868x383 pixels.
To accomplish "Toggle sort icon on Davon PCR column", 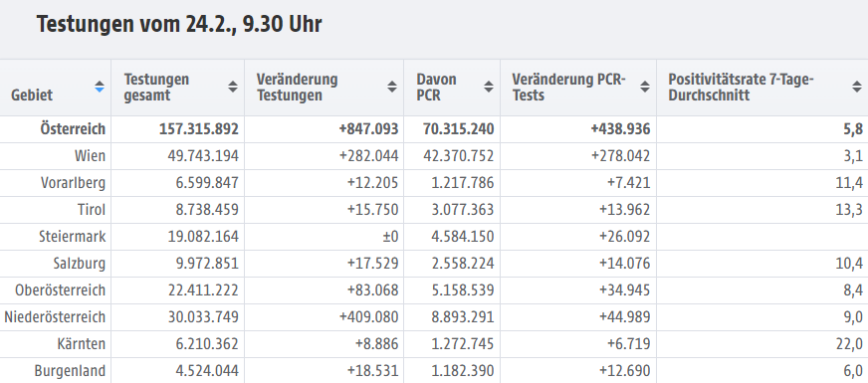I will (488, 87).
